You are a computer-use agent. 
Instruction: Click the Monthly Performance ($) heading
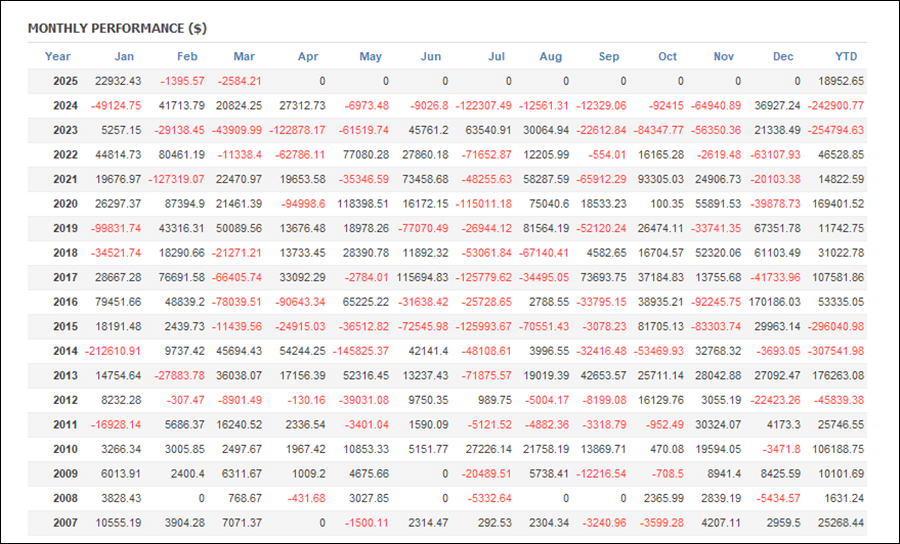[x=117, y=28]
